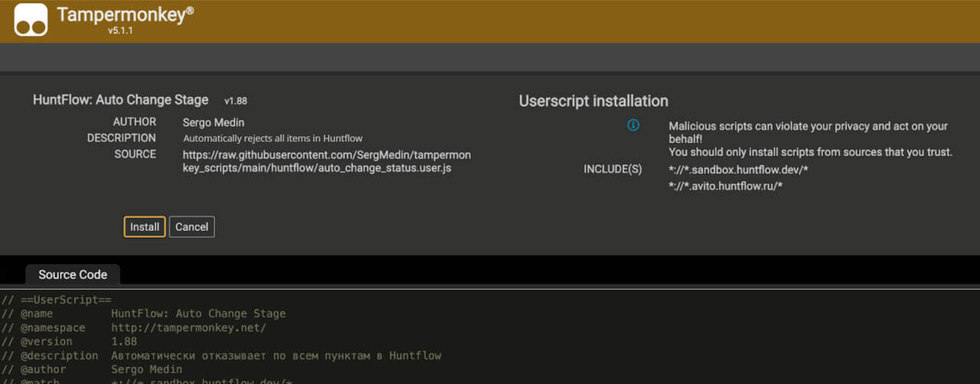
Task: Cancel the userscript installation
Action: pos(191,226)
